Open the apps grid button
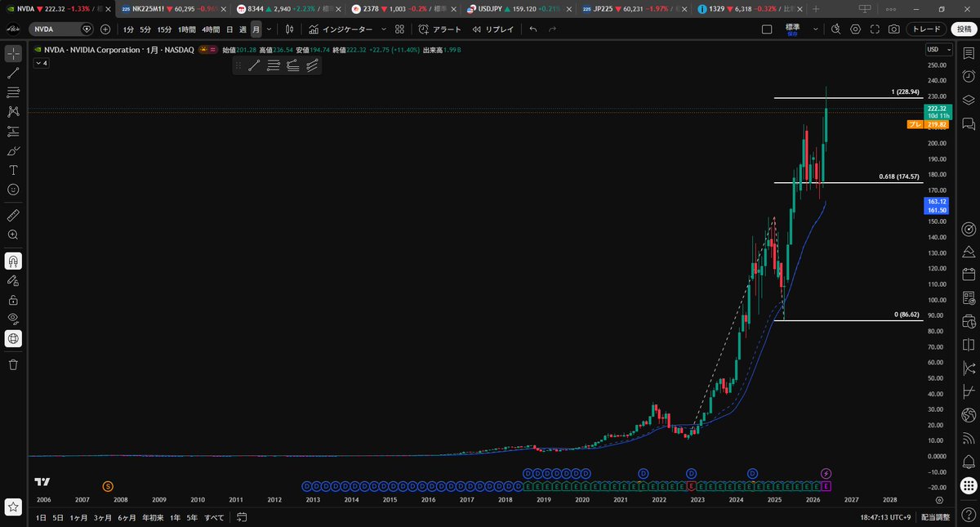The width and height of the screenshot is (980, 527). point(969,485)
